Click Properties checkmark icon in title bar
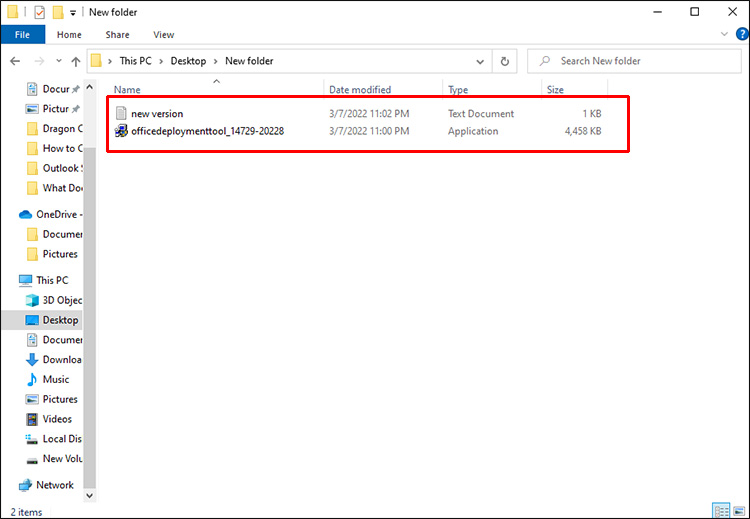The height and width of the screenshot is (519, 750). tap(39, 12)
